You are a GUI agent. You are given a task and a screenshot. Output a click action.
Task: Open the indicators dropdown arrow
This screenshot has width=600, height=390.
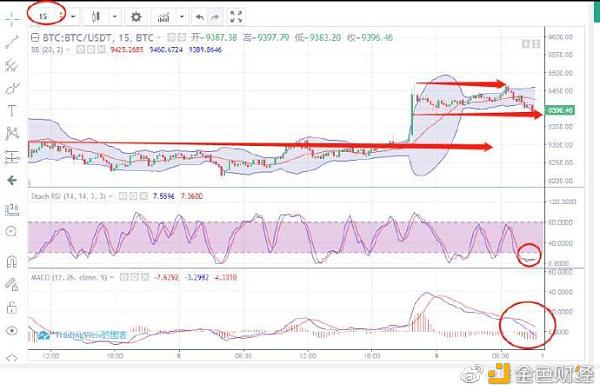pos(182,17)
